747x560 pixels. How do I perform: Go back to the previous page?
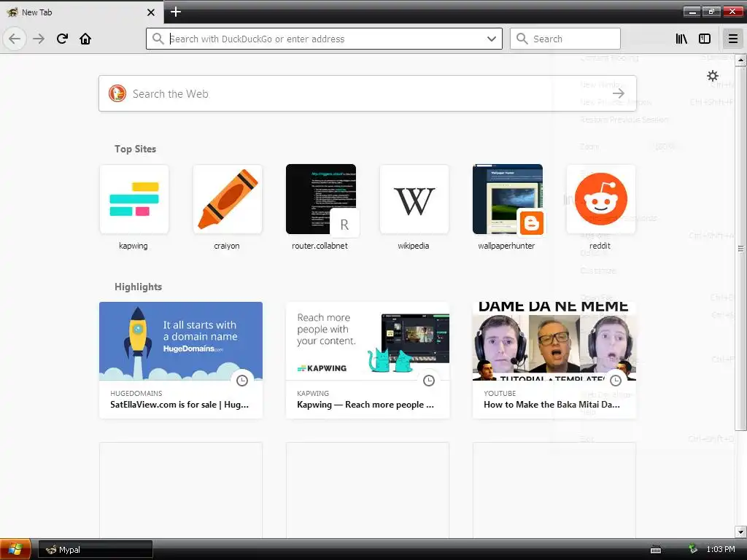15,39
